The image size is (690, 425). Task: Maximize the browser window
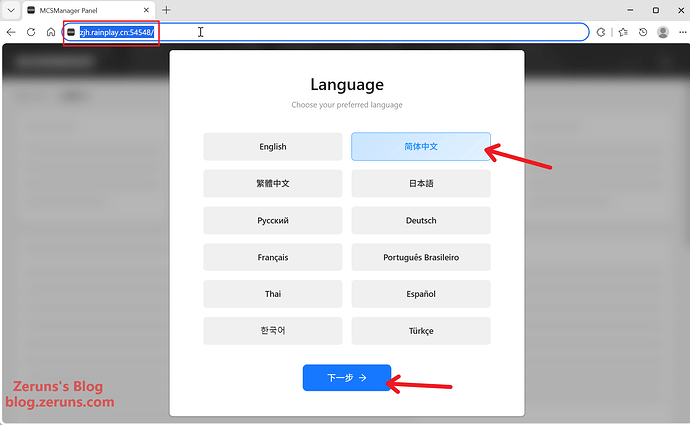click(656, 10)
